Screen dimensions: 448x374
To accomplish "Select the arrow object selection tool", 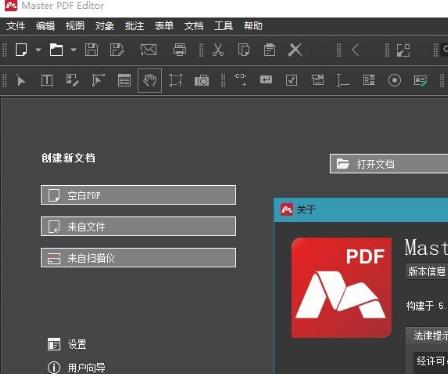I will click(x=21, y=81).
